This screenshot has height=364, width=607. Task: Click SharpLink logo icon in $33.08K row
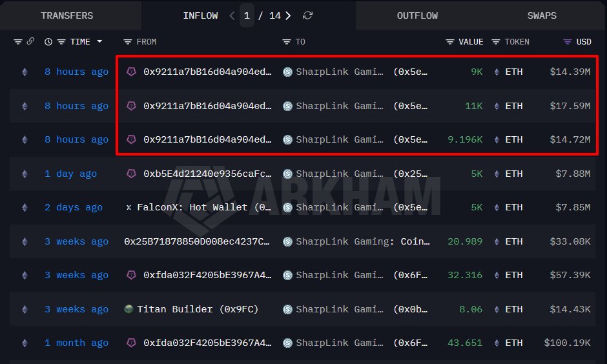coord(287,241)
